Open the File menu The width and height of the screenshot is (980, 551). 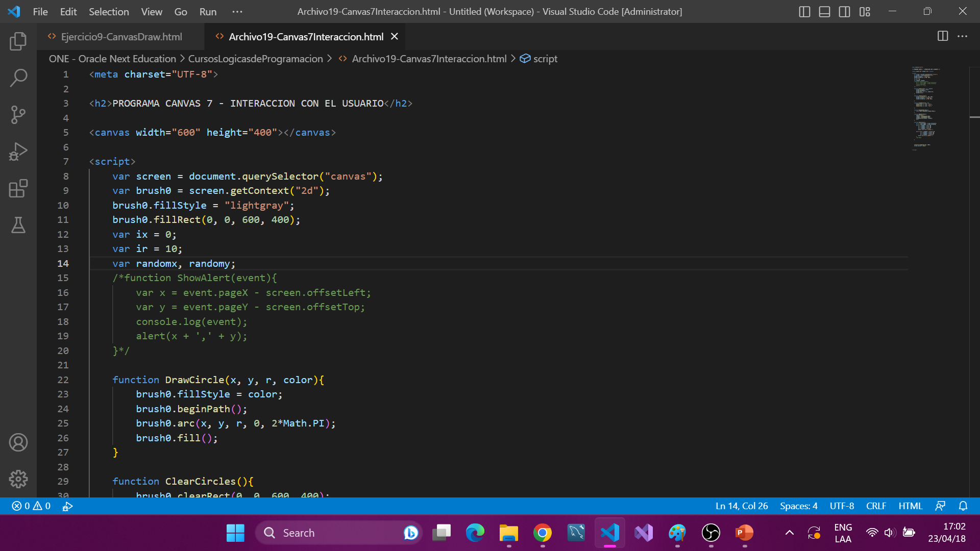point(40,11)
